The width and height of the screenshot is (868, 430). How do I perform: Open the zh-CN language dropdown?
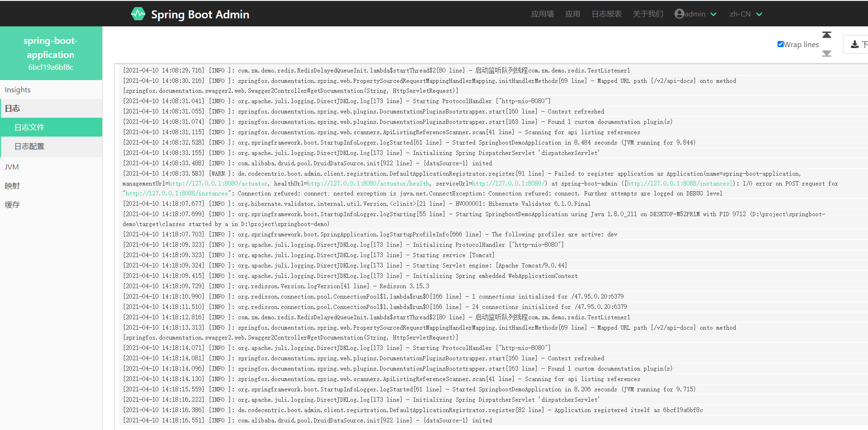point(746,14)
